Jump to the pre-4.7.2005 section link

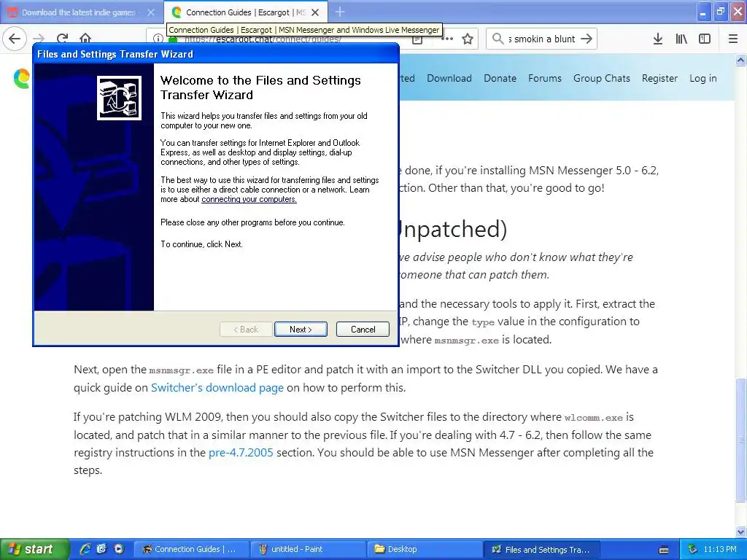coord(241,452)
